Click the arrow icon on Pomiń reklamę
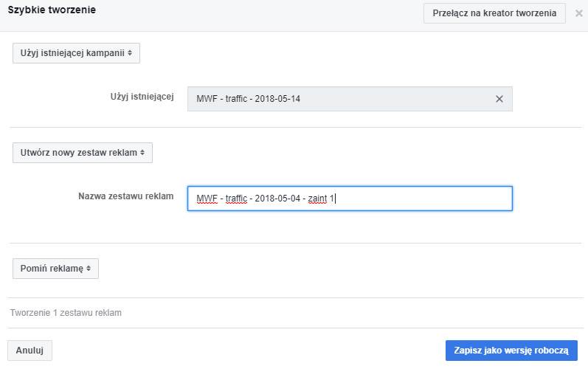The height and width of the screenshot is (369, 588). click(x=89, y=269)
